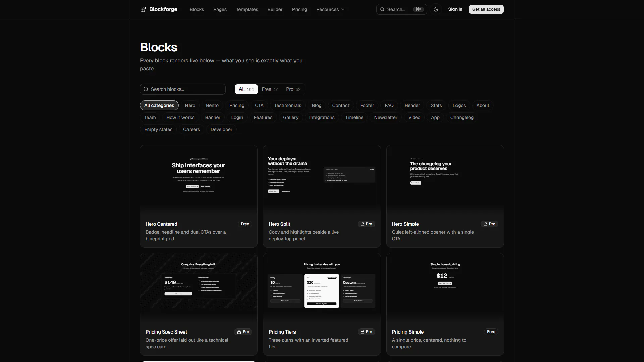Click the magnifier icon in Search blocks field
644x362 pixels.
point(146,89)
